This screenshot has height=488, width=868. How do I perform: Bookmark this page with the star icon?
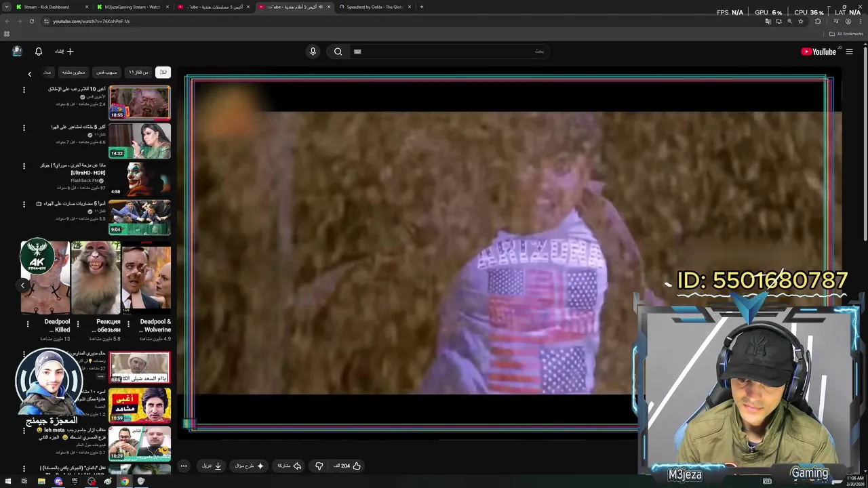801,21
